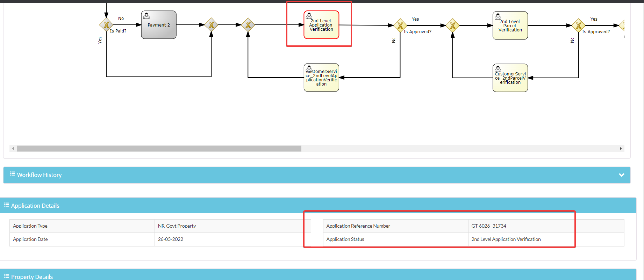Click the Application Reference Number label
This screenshot has height=280, width=644.
pos(358,226)
